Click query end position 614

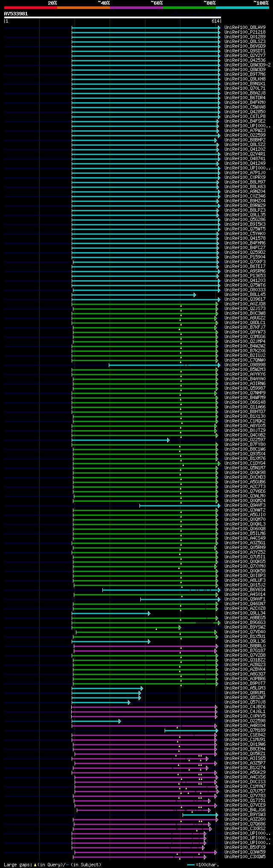coord(215,21)
